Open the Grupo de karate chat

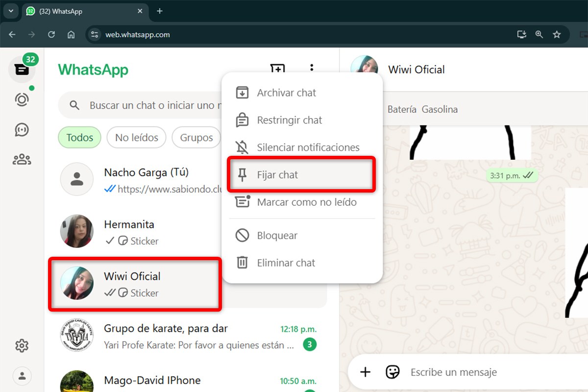tap(189, 336)
